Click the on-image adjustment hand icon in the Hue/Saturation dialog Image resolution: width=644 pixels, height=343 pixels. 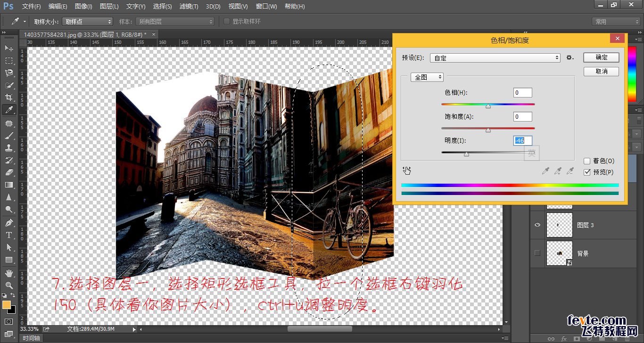click(x=407, y=170)
